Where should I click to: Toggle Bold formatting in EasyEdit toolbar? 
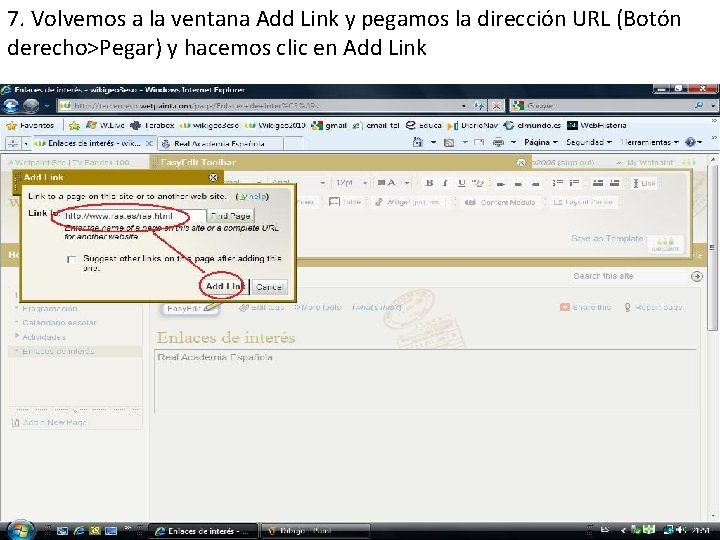[x=429, y=183]
